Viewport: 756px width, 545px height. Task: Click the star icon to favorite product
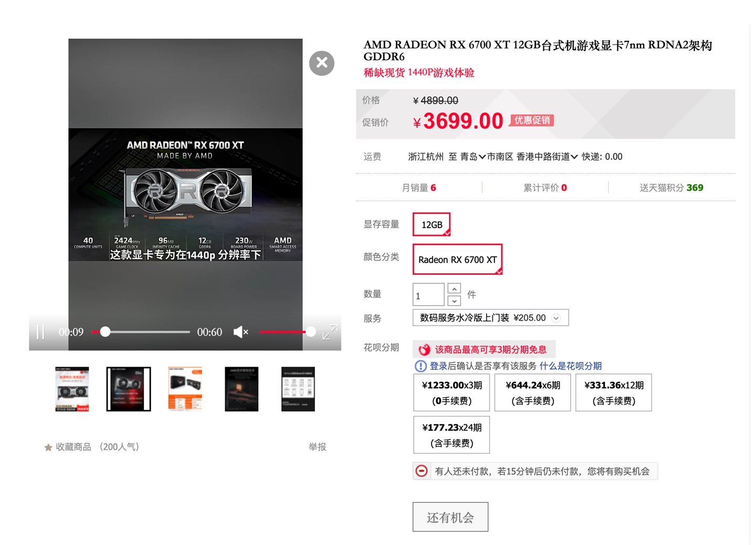[x=48, y=447]
